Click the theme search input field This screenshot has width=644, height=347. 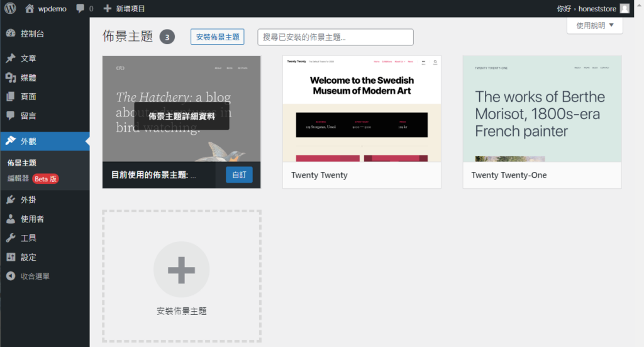coord(335,37)
